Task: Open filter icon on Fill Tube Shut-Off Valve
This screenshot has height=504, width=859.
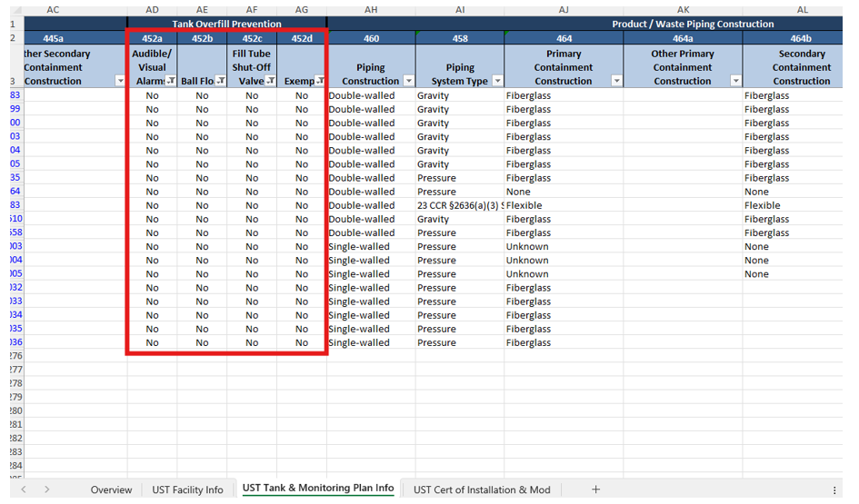Action: click(x=270, y=81)
